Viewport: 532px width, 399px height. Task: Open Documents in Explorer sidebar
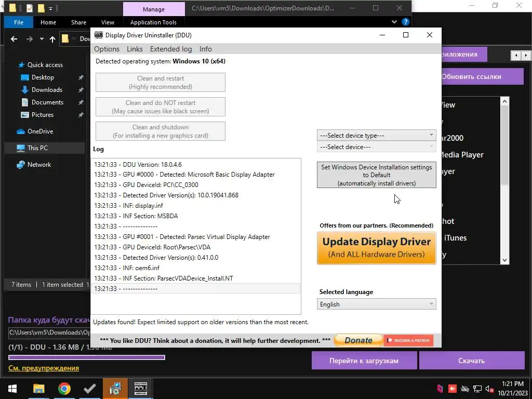(x=47, y=102)
